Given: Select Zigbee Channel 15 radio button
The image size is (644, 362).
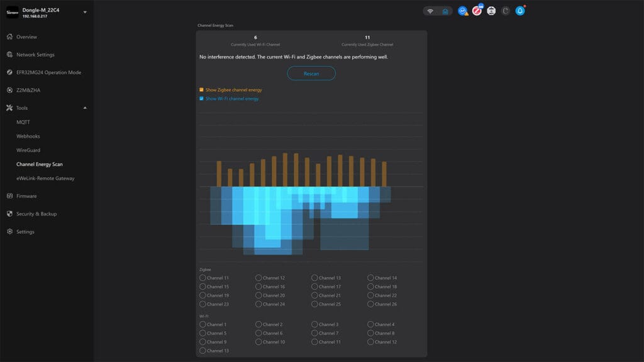Looking at the screenshot, I should (x=203, y=286).
